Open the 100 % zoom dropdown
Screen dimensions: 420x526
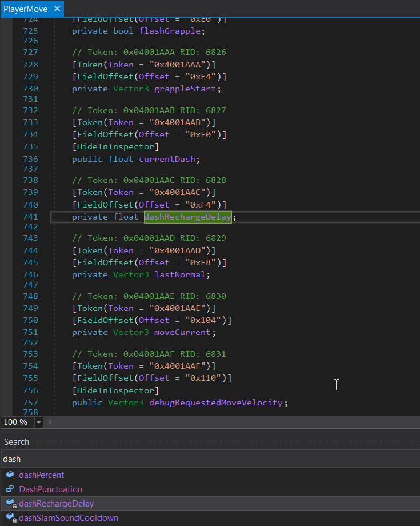point(39,423)
